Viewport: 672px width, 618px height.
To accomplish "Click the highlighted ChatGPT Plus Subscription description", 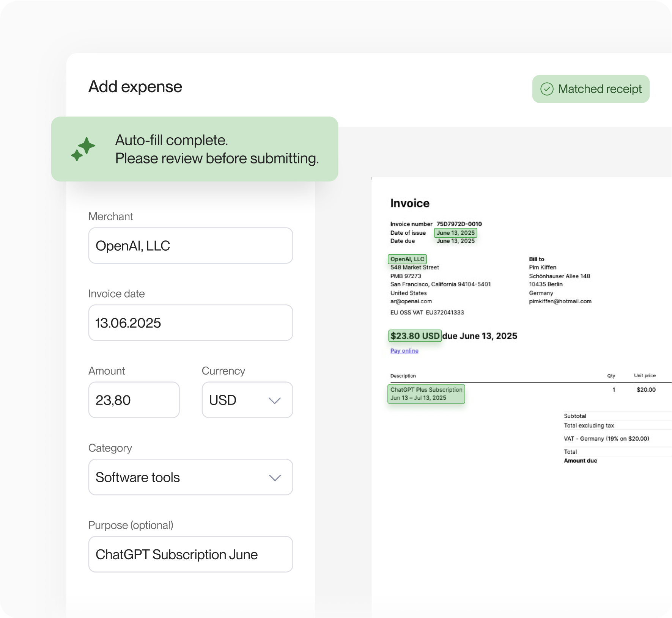I will [426, 394].
